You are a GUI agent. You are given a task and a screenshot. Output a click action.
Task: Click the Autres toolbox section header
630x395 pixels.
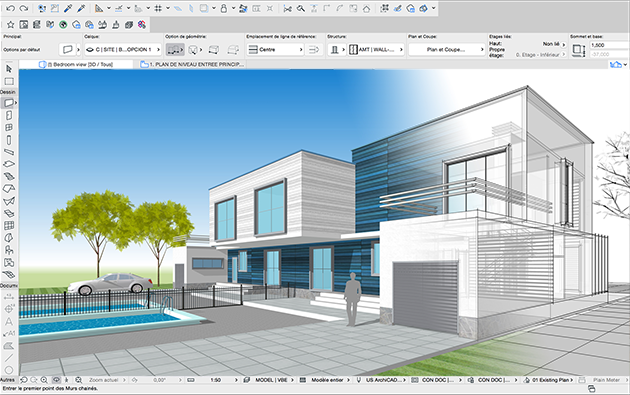[8, 380]
